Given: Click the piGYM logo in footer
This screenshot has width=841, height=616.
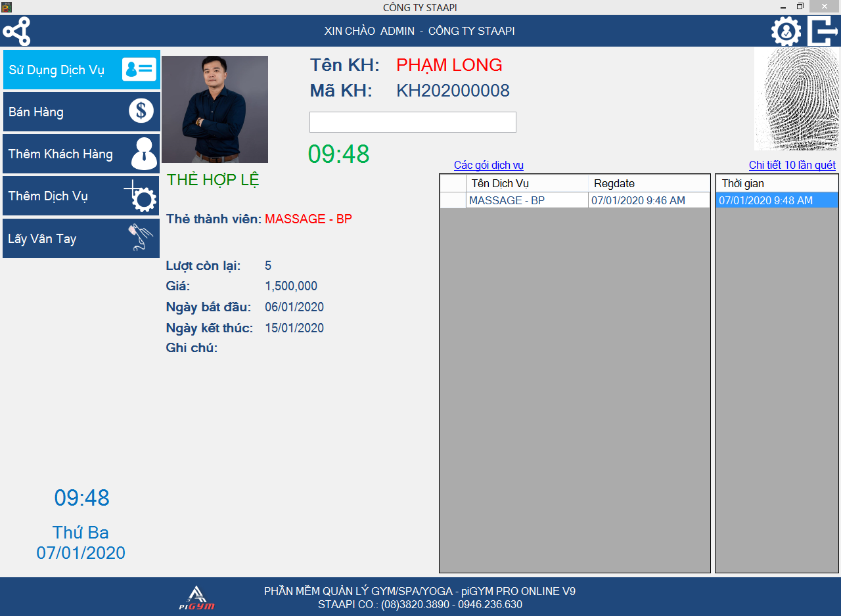Looking at the screenshot, I should coord(197,598).
